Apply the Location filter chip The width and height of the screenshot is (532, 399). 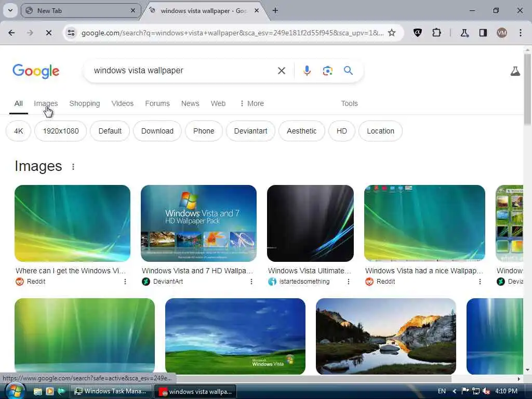pyautogui.click(x=381, y=131)
